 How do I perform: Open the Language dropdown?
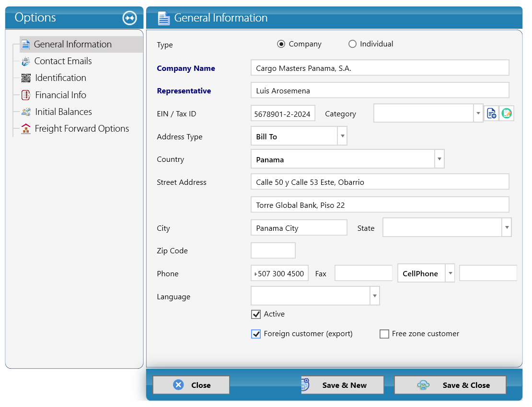(375, 296)
